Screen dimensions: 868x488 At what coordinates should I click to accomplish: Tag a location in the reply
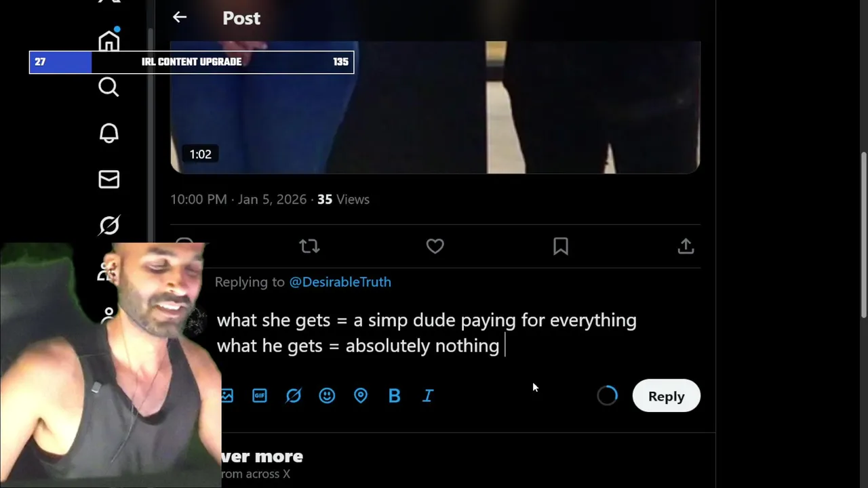click(361, 396)
